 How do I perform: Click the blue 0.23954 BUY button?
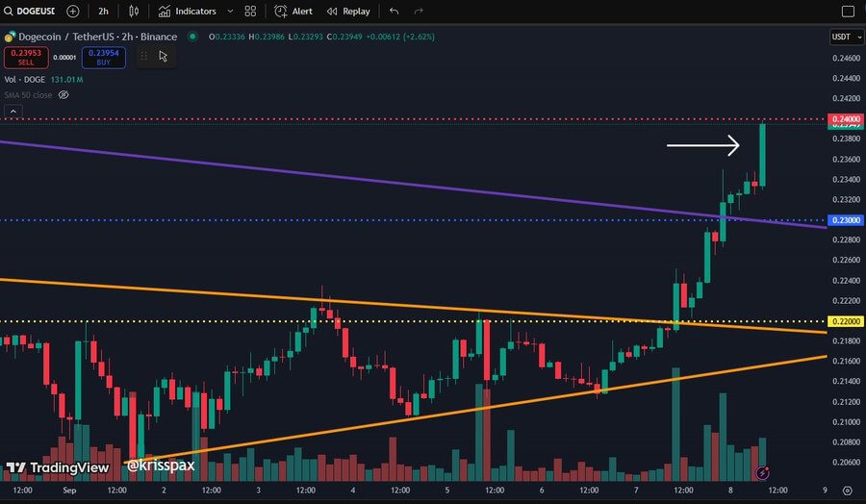click(x=104, y=58)
